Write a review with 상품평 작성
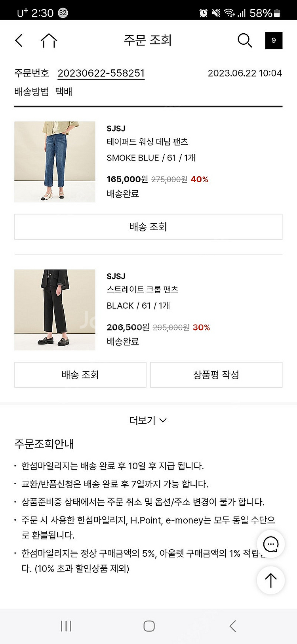This screenshot has height=644, width=297. pos(216,375)
